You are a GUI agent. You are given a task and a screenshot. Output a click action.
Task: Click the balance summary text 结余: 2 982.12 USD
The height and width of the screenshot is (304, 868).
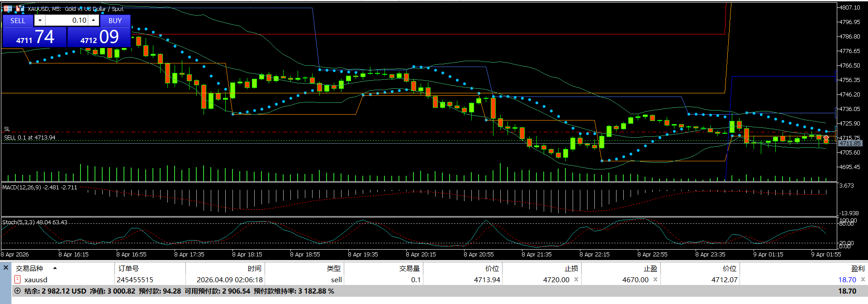click(x=55, y=291)
